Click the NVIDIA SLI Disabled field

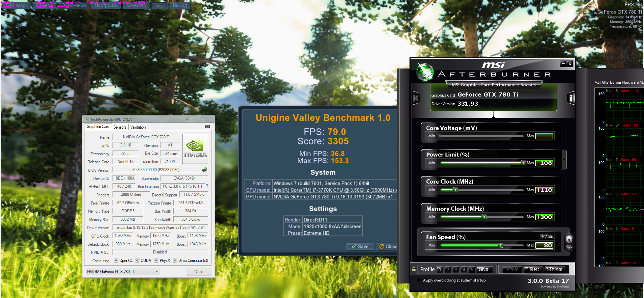160,252
